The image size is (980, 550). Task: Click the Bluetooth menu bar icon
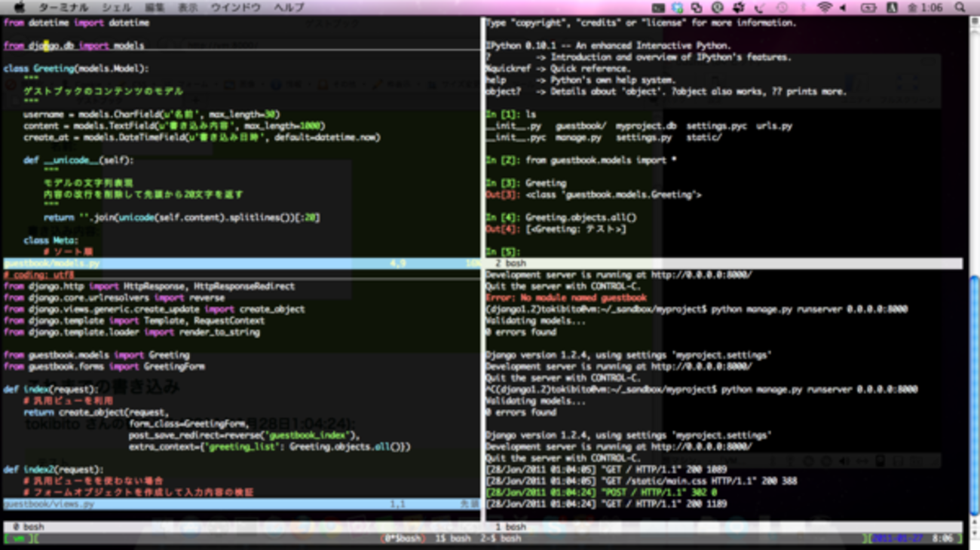[x=804, y=8]
